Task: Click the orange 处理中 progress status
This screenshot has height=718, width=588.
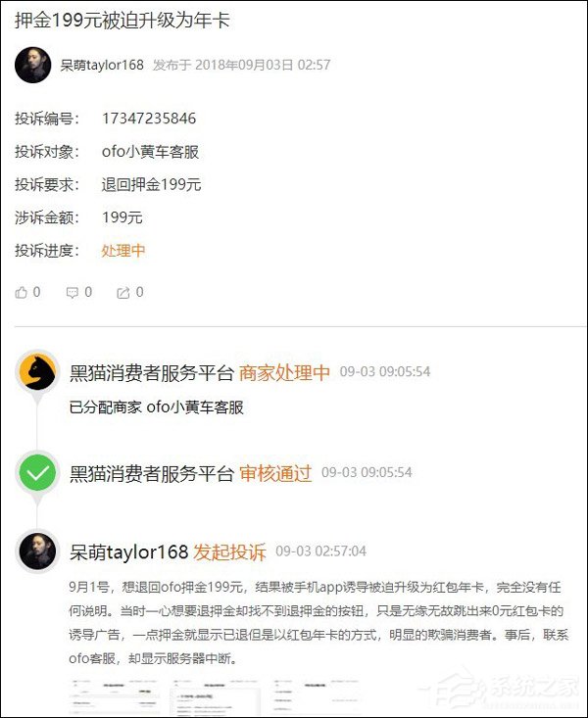Action: (123, 251)
